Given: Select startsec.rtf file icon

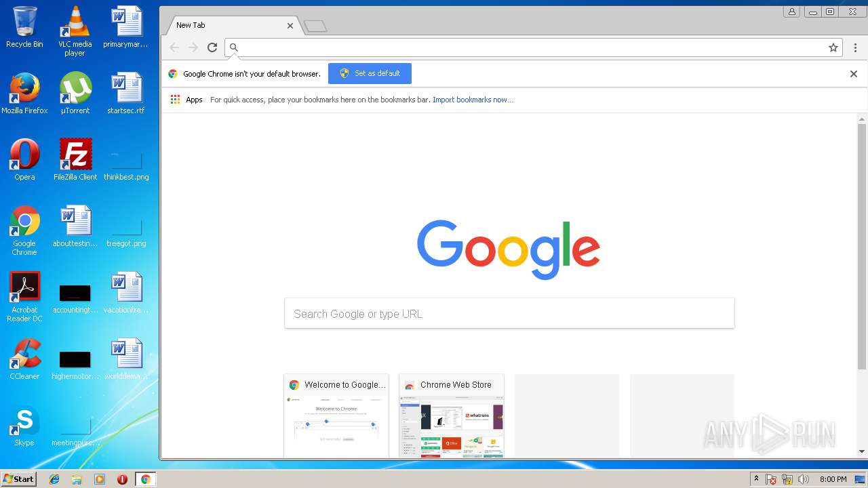Looking at the screenshot, I should tap(125, 93).
